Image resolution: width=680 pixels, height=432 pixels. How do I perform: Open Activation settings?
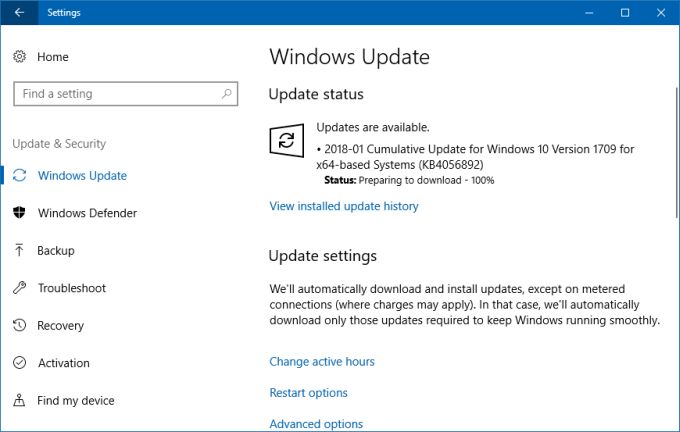(64, 363)
